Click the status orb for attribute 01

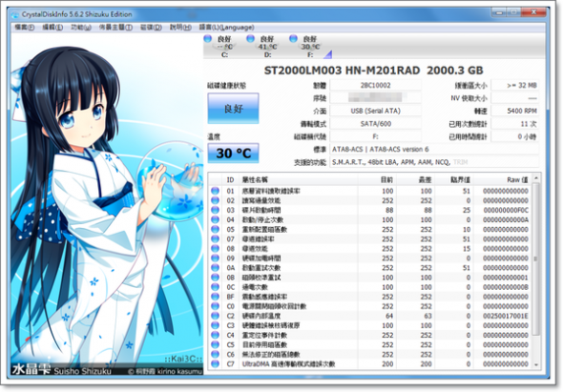tap(215, 191)
